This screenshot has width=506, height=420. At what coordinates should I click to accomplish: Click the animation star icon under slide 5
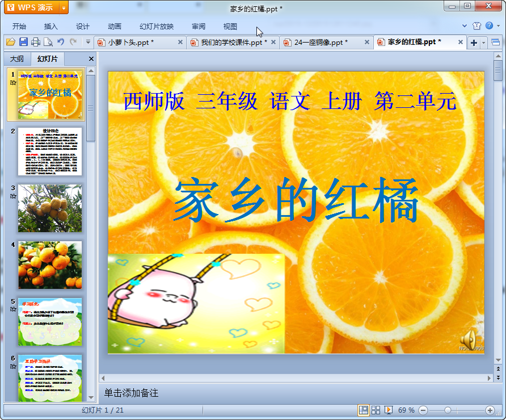click(13, 309)
